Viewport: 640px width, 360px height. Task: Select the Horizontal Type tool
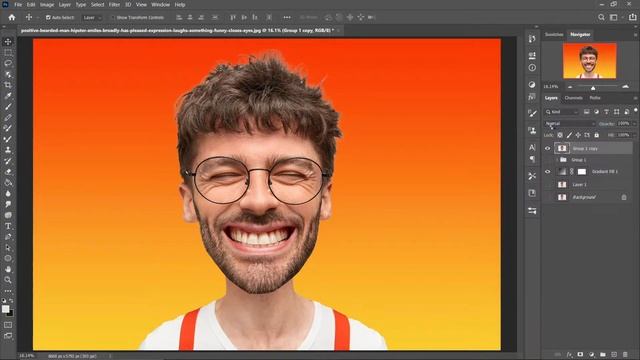click(x=8, y=226)
